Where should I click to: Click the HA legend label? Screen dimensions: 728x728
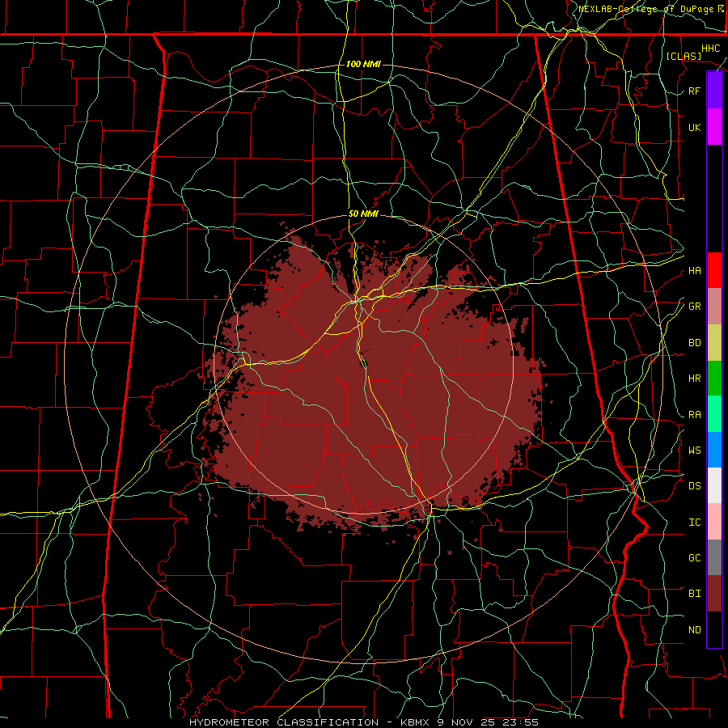(x=694, y=271)
